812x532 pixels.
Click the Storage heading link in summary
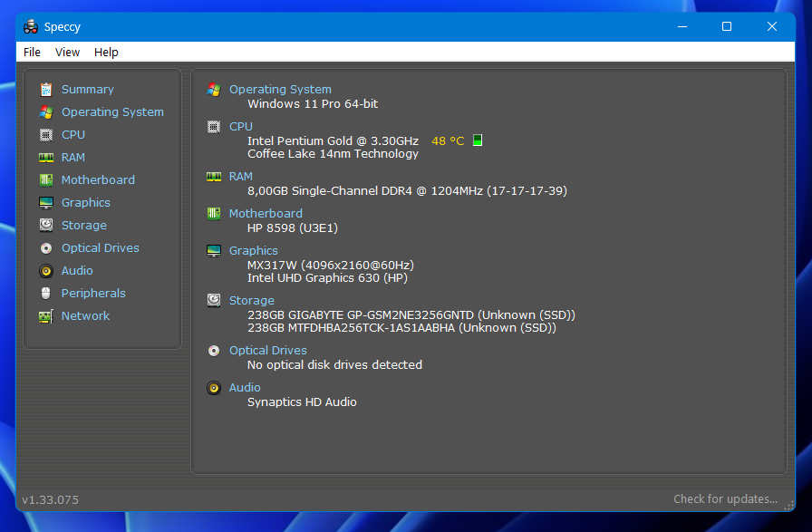click(252, 301)
